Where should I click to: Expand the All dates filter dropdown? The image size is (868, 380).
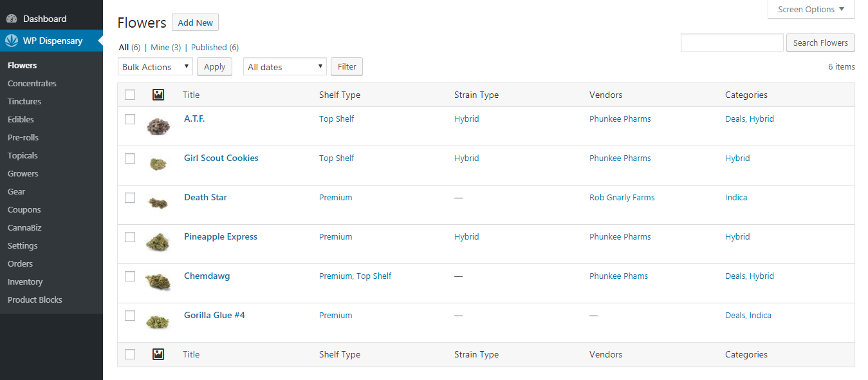click(x=284, y=66)
